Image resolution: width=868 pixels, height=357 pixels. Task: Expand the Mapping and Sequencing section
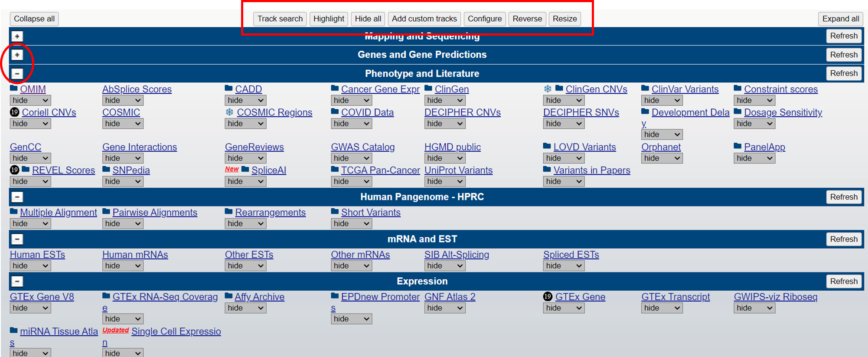[x=17, y=36]
